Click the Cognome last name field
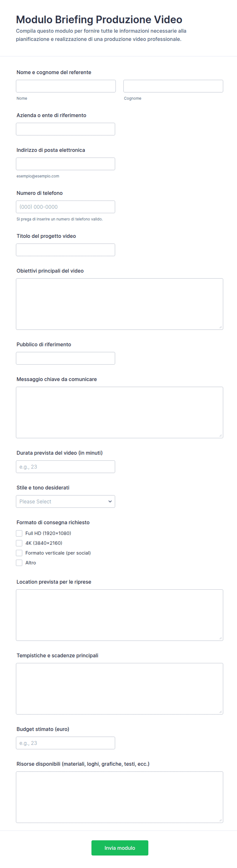 click(x=173, y=86)
